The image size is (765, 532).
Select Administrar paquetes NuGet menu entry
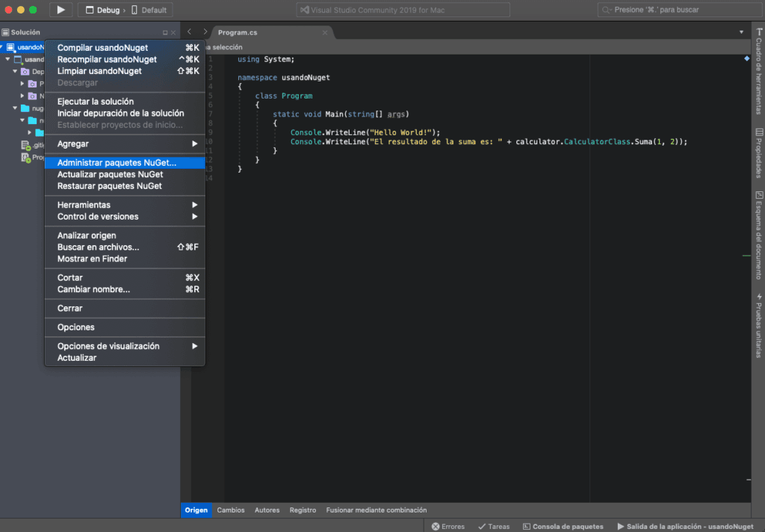tap(117, 162)
